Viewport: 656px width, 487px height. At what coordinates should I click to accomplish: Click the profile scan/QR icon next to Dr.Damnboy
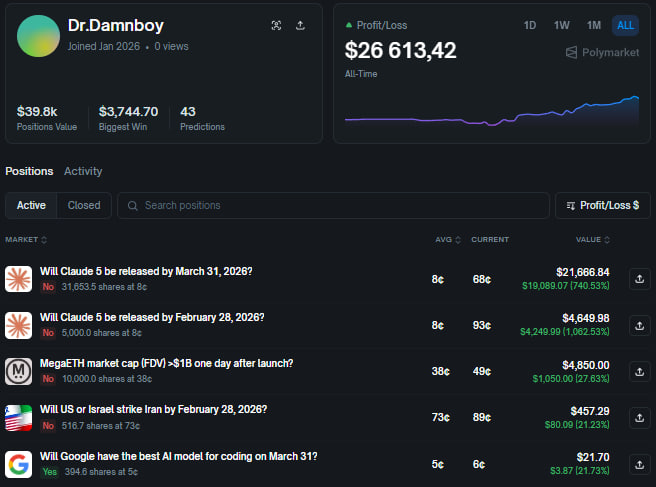[276, 26]
